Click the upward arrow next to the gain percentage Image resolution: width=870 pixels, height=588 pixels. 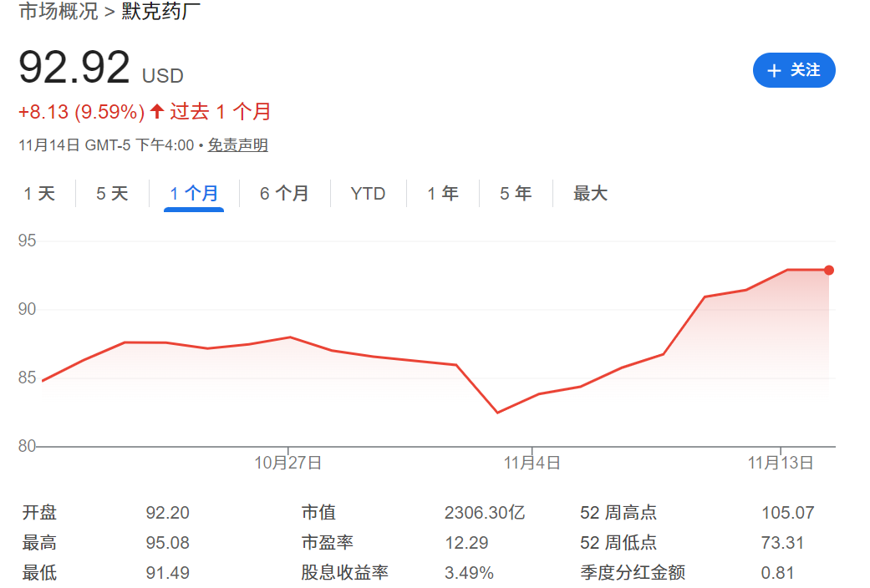coord(155,111)
